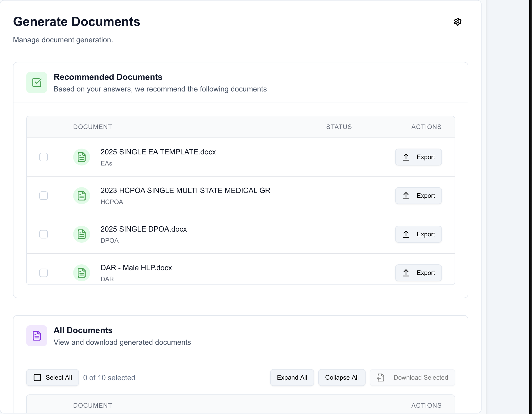
Task: Export the 2023 HCPOA medical document
Action: 418,196
